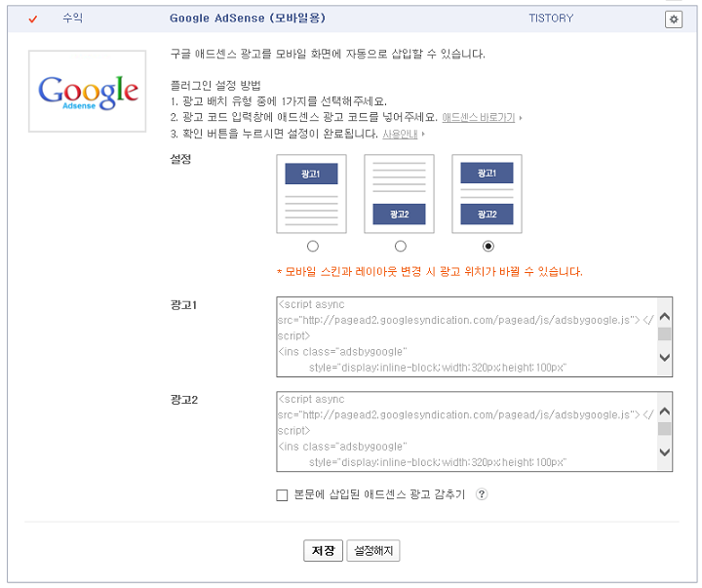
Task: Click the bottom ad layout preview image
Action: pos(399,194)
